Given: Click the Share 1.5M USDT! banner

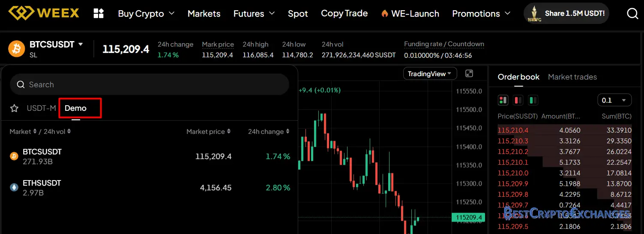Looking at the screenshot, I should click(566, 14).
